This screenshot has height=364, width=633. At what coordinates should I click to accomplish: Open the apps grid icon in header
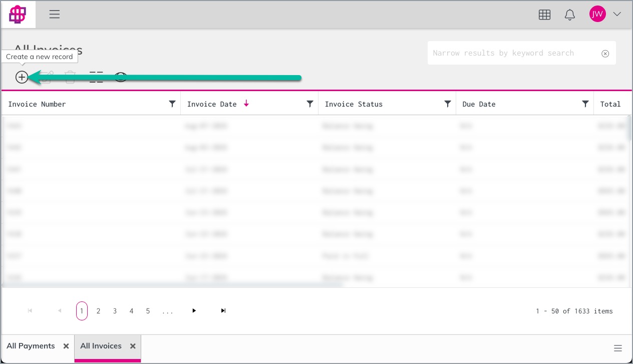click(544, 15)
